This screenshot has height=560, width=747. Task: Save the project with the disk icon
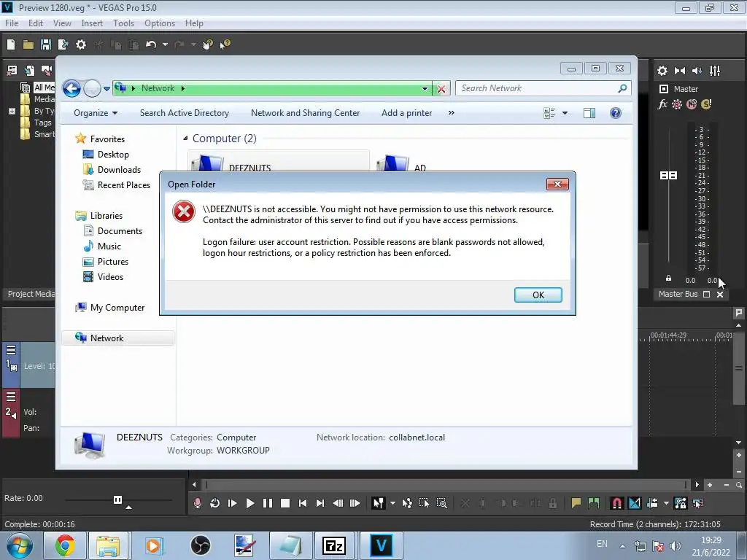46,44
